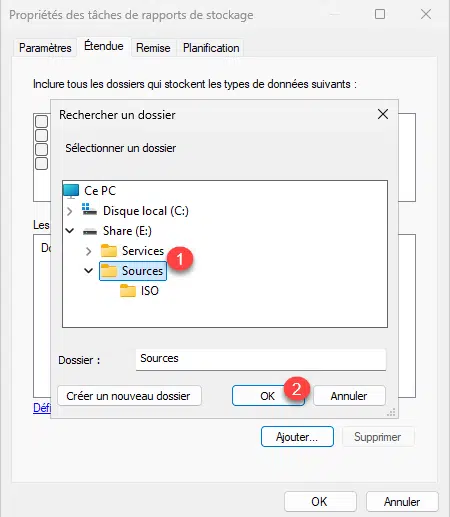Viewport: 450px width, 517px height.
Task: Collapse the Sources folder node
Action: pos(88,271)
